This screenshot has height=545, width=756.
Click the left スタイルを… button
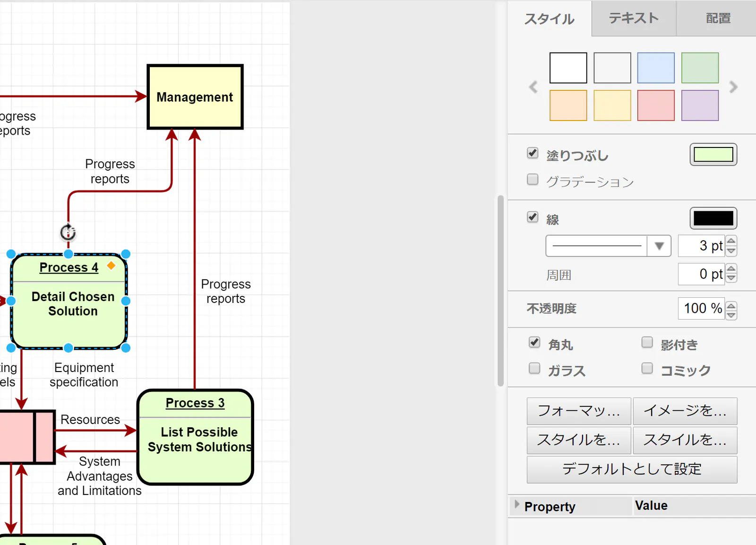click(579, 440)
